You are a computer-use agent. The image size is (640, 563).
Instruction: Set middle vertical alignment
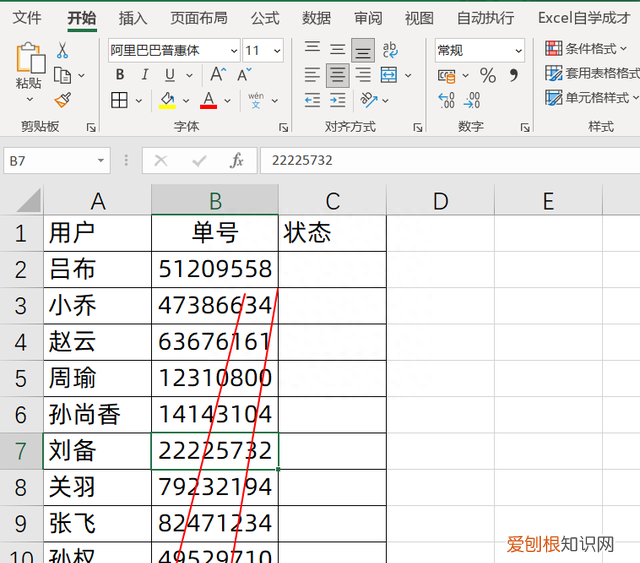337,50
